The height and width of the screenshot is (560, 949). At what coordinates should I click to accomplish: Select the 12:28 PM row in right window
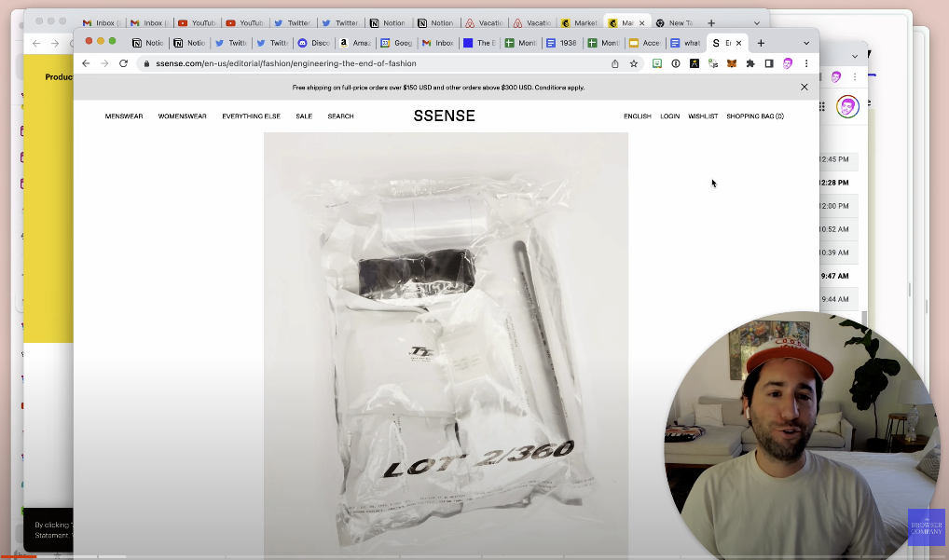coord(839,183)
